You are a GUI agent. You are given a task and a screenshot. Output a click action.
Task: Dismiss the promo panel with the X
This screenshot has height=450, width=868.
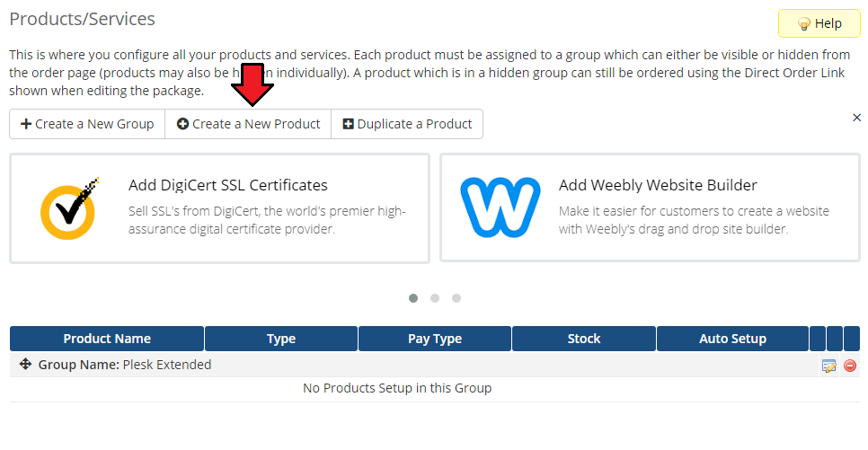point(856,118)
